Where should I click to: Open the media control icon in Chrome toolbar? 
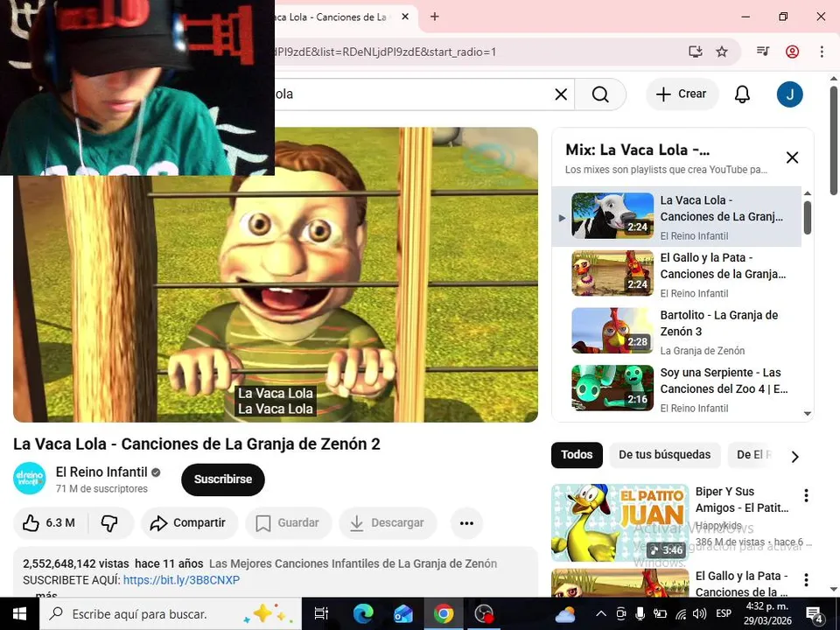763,52
